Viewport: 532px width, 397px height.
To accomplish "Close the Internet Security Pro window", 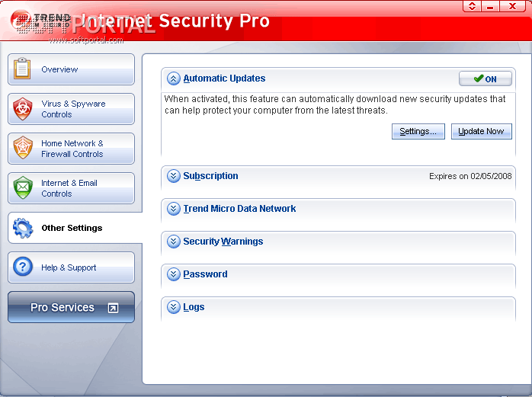I will pyautogui.click(x=513, y=6).
